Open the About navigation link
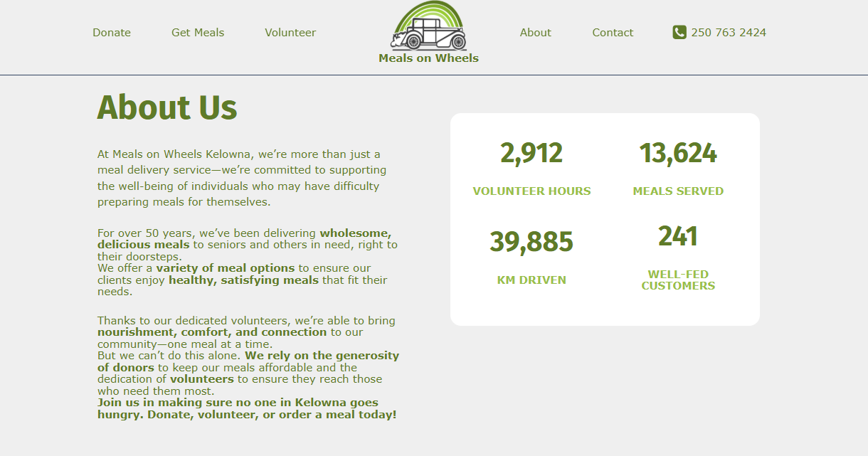Image resolution: width=868 pixels, height=456 pixels. coord(535,33)
